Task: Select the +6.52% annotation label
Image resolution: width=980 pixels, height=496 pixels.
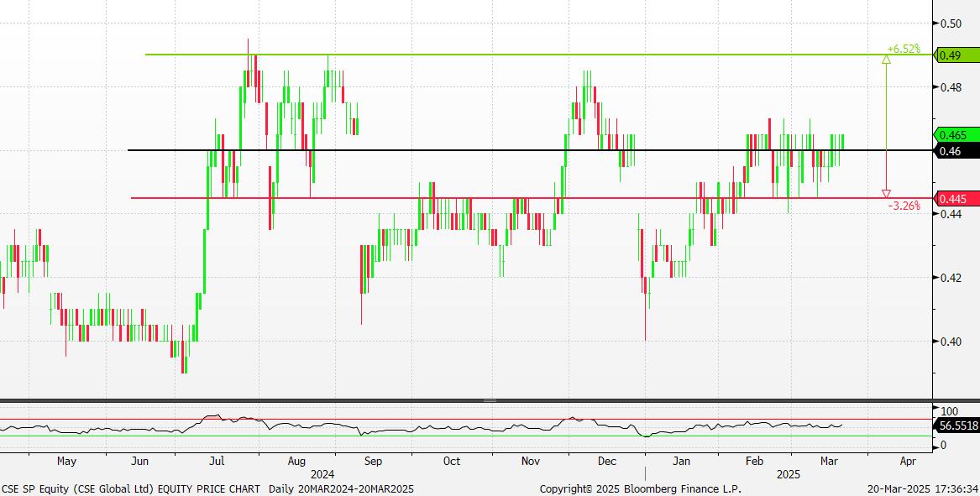Action: (903, 49)
